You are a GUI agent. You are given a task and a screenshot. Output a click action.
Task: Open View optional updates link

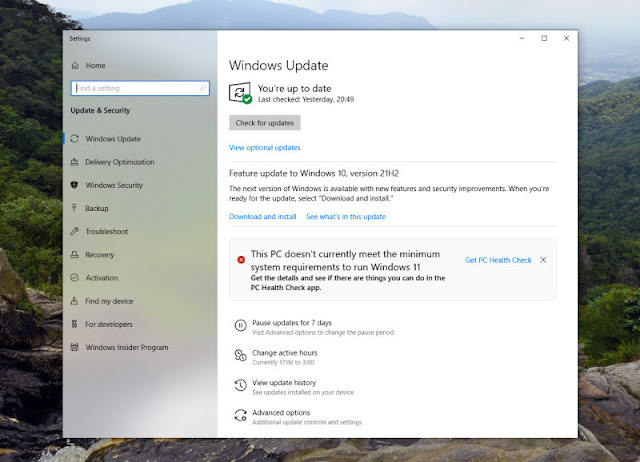coord(264,148)
